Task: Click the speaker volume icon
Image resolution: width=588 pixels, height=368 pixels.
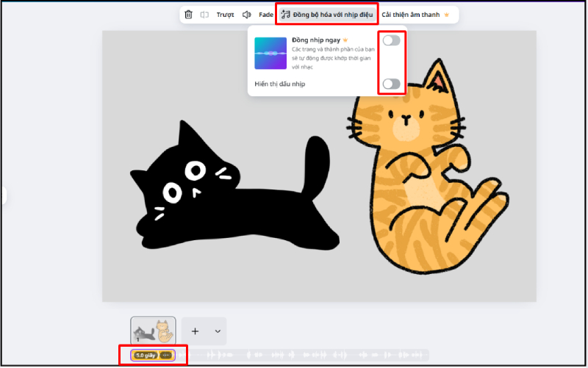Action: 247,15
